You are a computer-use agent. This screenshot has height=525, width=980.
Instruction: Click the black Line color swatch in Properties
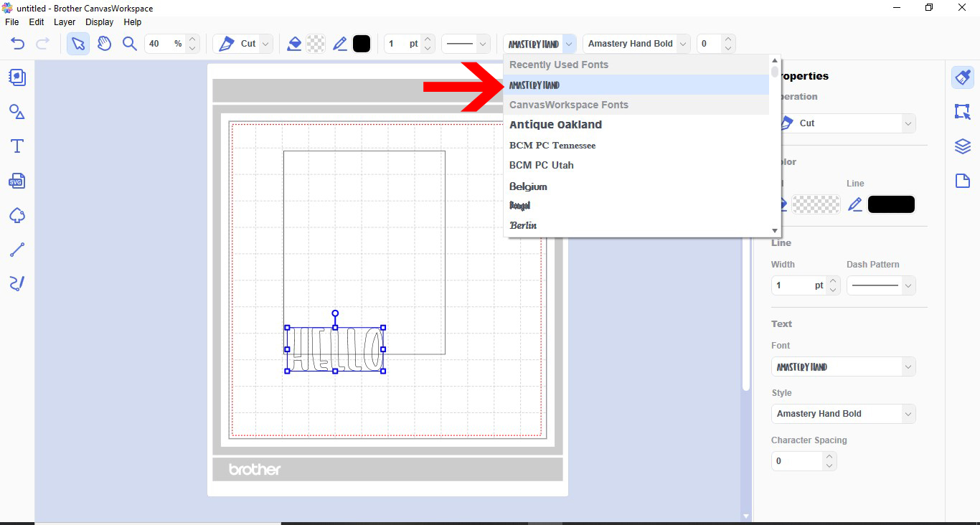[x=891, y=204]
